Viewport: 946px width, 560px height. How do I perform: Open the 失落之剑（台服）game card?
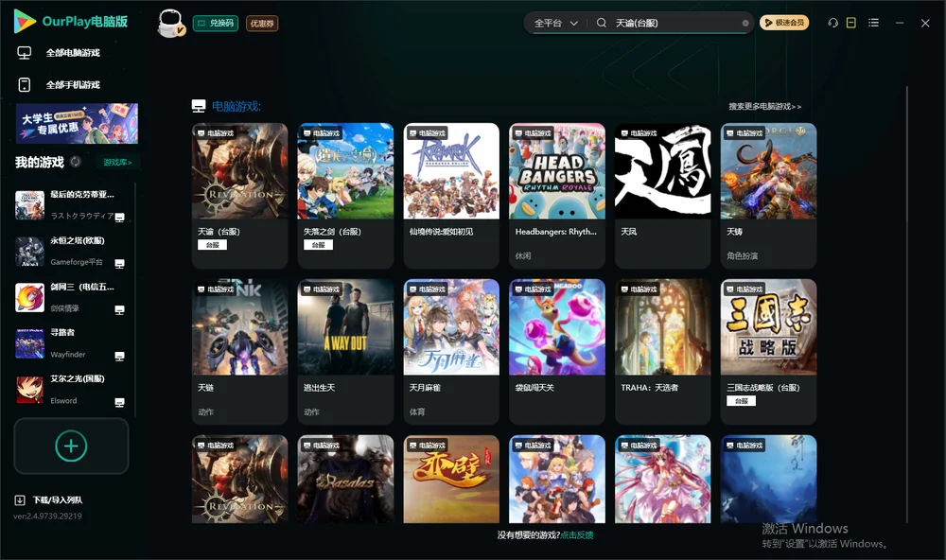click(x=345, y=196)
